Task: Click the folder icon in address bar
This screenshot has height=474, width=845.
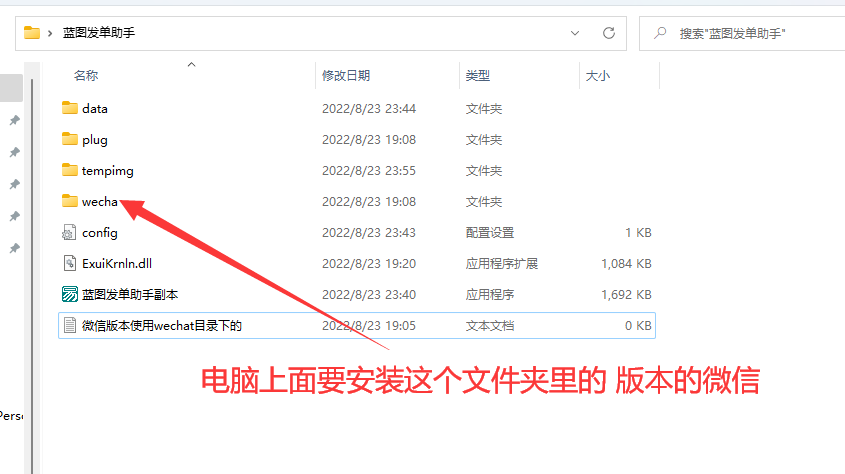Action: pyautogui.click(x=32, y=33)
